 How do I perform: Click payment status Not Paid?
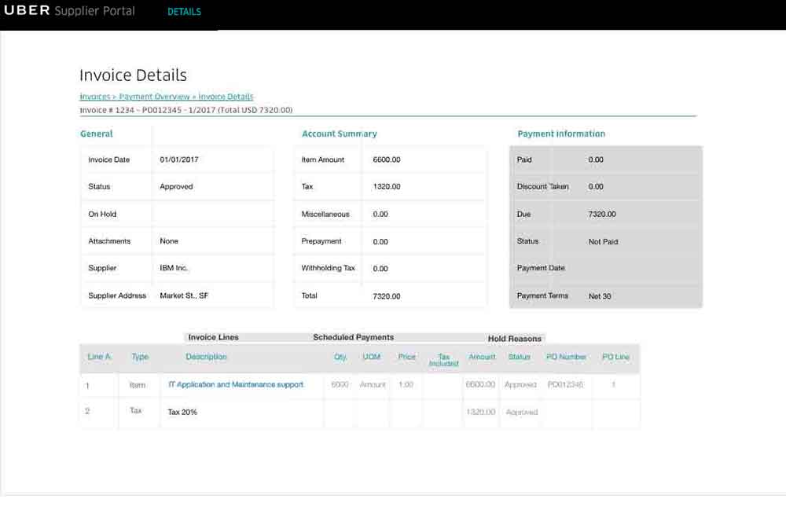tap(603, 241)
